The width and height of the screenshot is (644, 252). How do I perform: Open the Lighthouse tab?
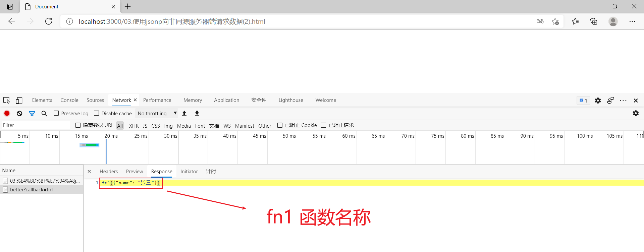point(291,100)
